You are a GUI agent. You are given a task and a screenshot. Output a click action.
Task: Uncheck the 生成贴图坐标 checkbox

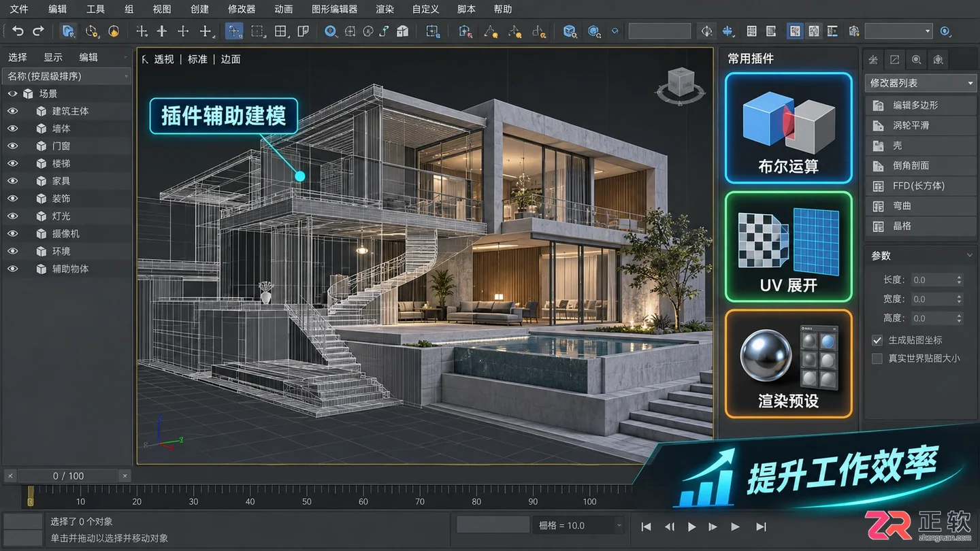(877, 340)
